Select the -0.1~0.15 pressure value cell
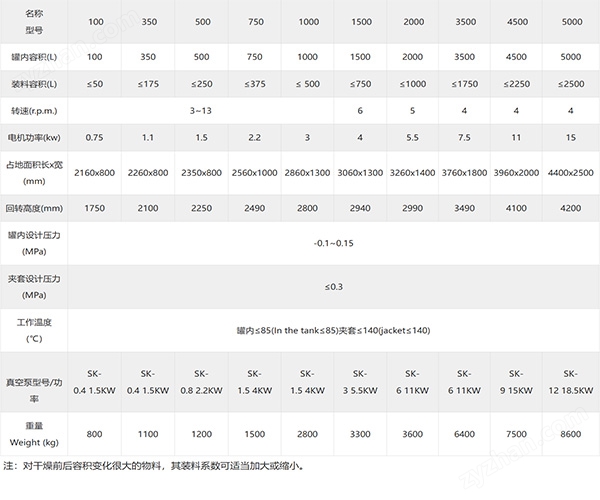Image resolution: width=600 pixels, height=500 pixels. click(333, 242)
